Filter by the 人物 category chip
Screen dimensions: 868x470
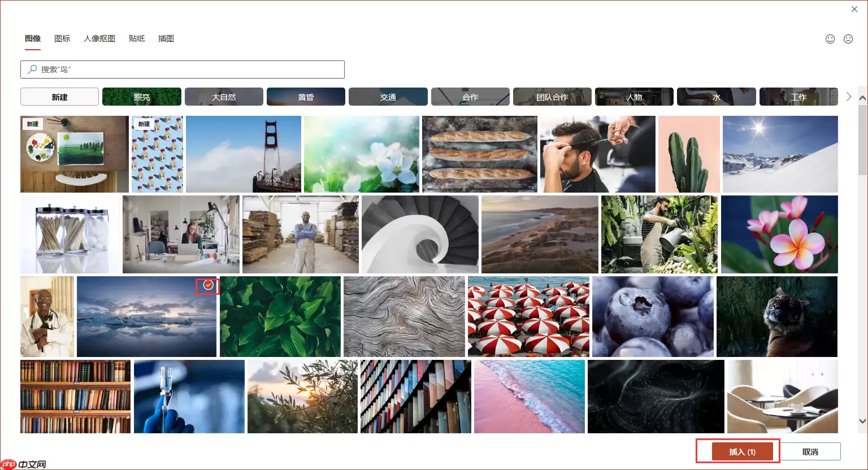click(x=634, y=97)
